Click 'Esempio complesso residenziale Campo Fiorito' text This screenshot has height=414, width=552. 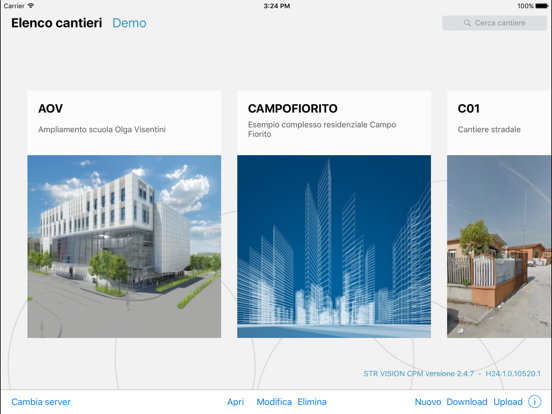click(322, 129)
